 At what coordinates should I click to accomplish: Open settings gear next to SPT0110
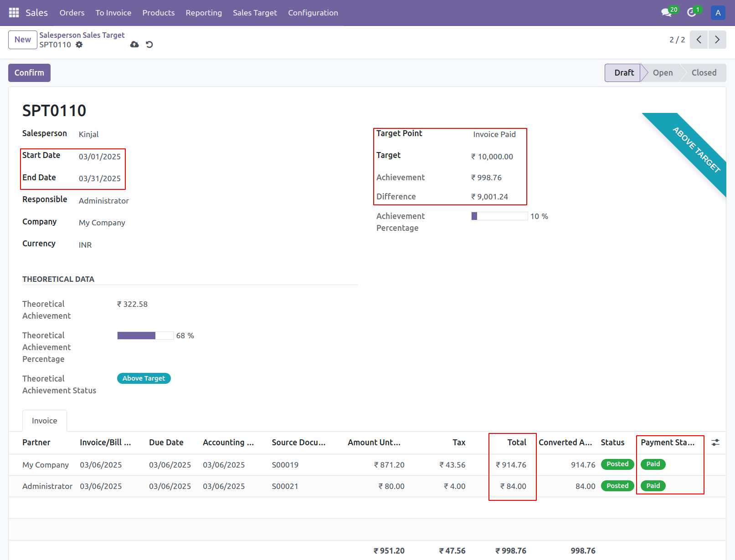point(79,44)
